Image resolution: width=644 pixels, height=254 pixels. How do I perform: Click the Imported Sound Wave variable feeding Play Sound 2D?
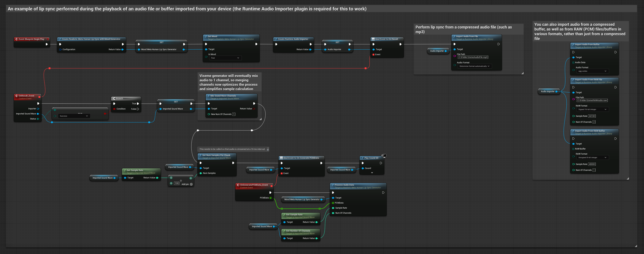(340, 170)
